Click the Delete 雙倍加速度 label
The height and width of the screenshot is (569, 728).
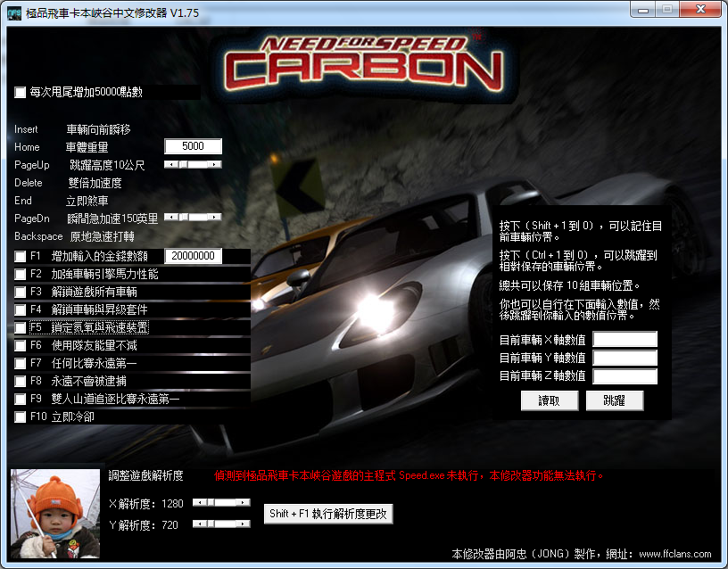[x=68, y=183]
